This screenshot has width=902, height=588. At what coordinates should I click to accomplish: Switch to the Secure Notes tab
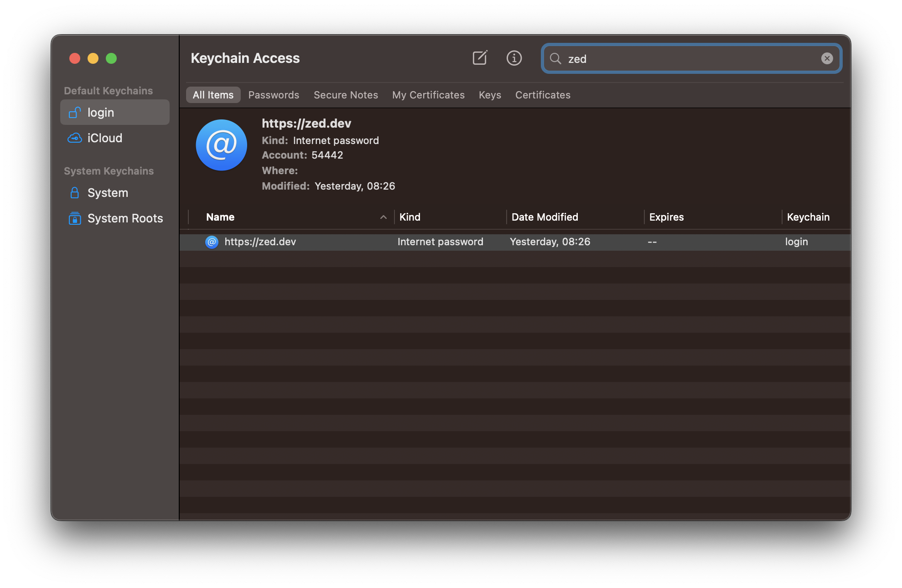click(x=346, y=95)
